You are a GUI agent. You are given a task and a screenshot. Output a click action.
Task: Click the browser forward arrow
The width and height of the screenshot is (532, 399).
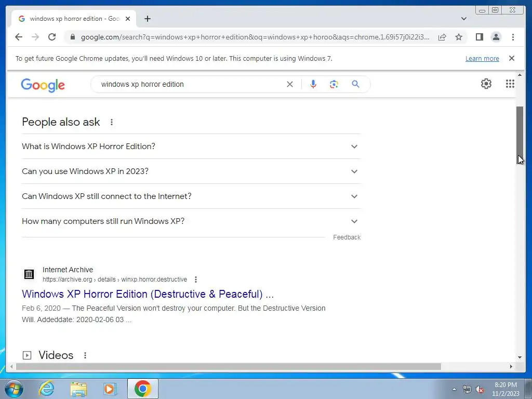click(35, 37)
